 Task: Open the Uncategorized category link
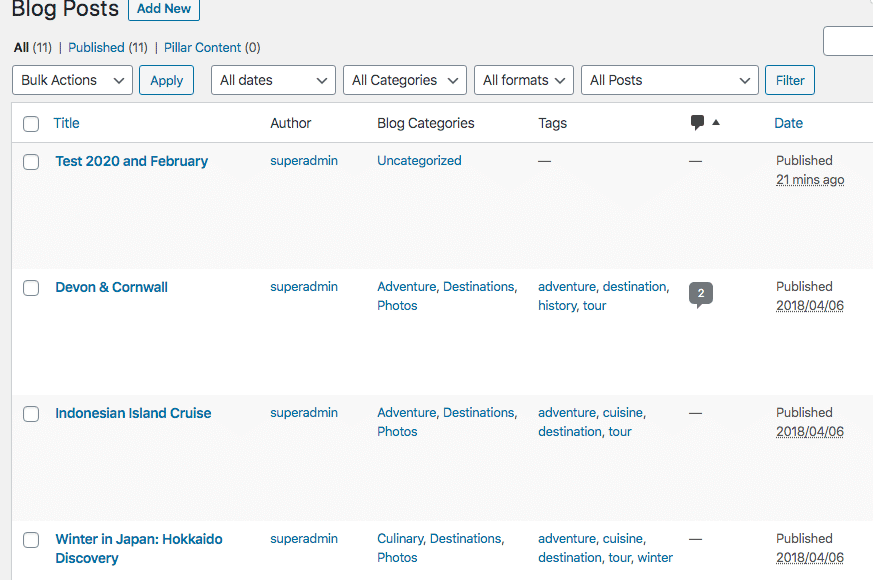point(418,160)
